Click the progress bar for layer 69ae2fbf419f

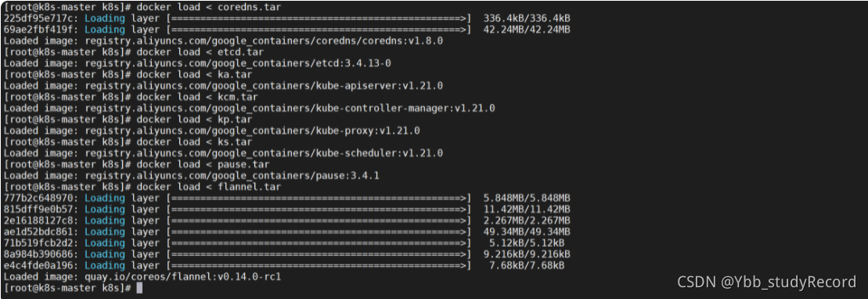point(319,29)
